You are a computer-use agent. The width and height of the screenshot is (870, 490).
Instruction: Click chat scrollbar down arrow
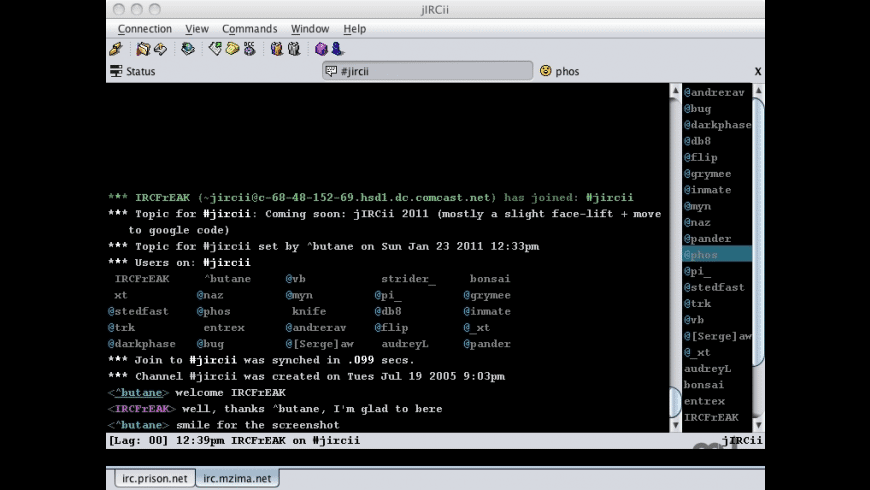click(x=675, y=425)
